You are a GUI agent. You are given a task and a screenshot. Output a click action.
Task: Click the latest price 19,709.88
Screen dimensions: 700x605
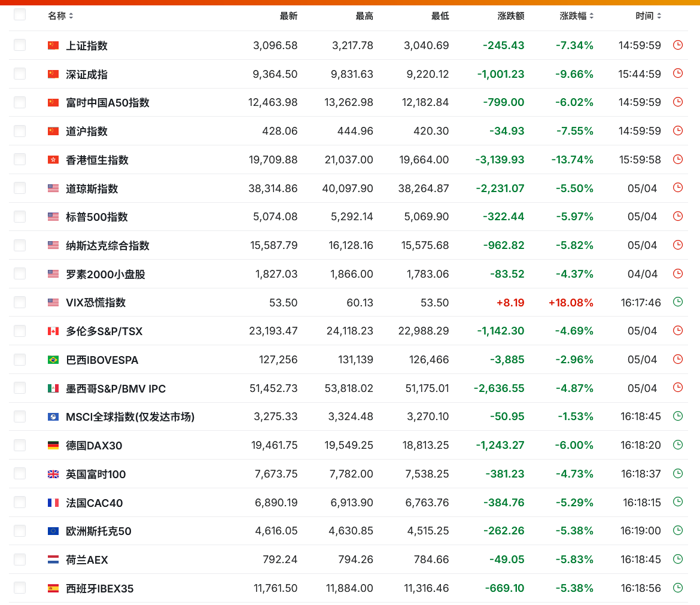click(x=273, y=160)
